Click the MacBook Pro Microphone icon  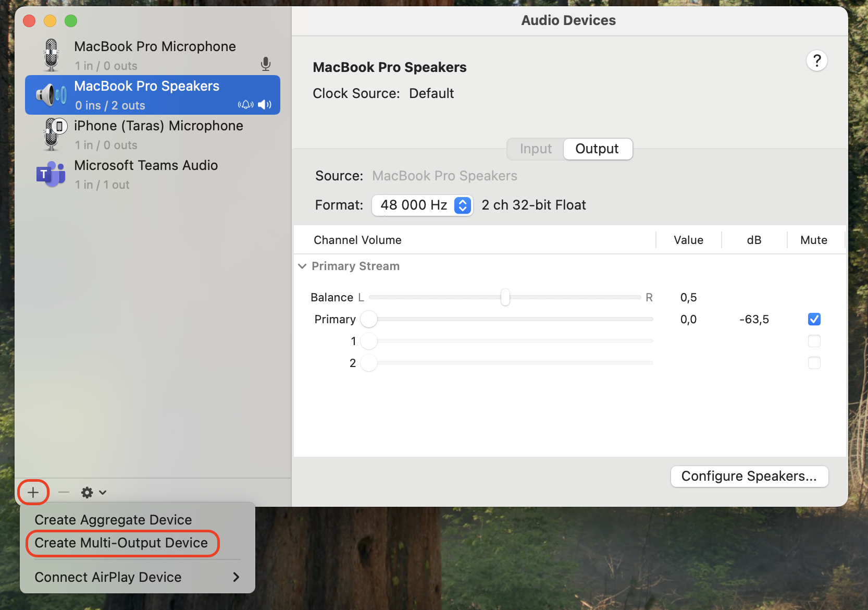coord(51,55)
